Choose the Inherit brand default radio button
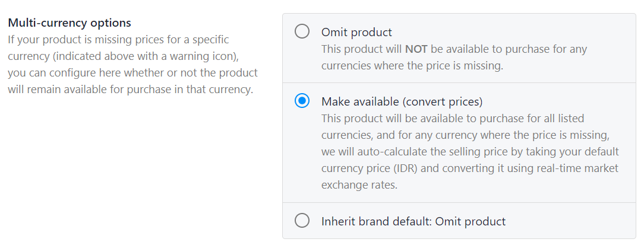Screen dimensions: 644x242 [x=302, y=221]
